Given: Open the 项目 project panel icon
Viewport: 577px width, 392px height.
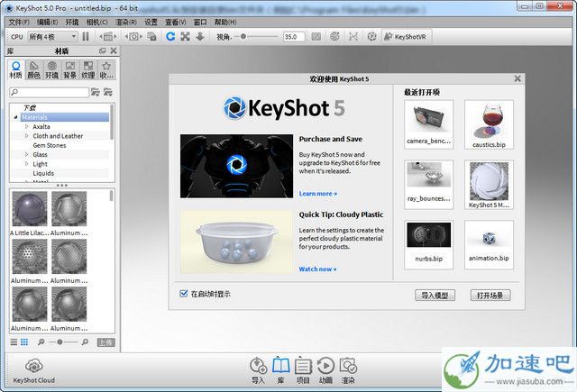Looking at the screenshot, I should [x=303, y=370].
